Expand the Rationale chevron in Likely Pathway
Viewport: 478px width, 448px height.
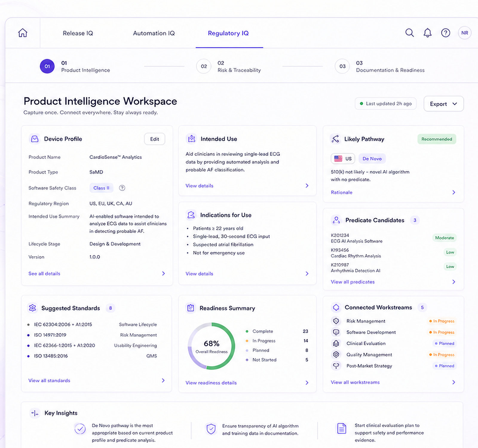pyautogui.click(x=454, y=192)
